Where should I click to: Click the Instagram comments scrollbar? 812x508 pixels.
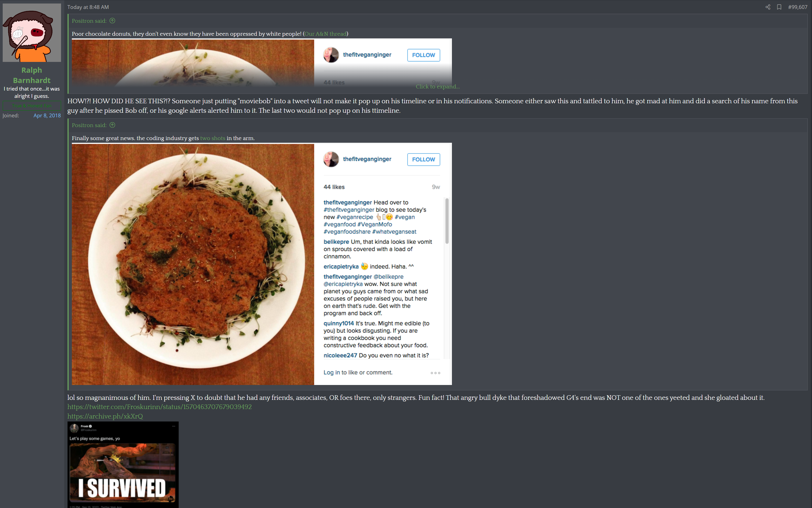447,221
